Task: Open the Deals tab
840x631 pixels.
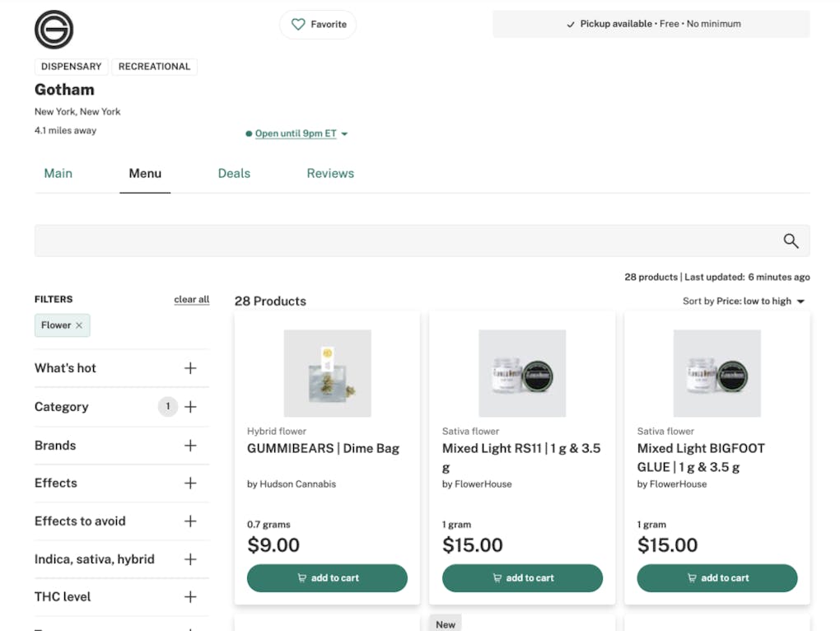Action: pos(234,174)
